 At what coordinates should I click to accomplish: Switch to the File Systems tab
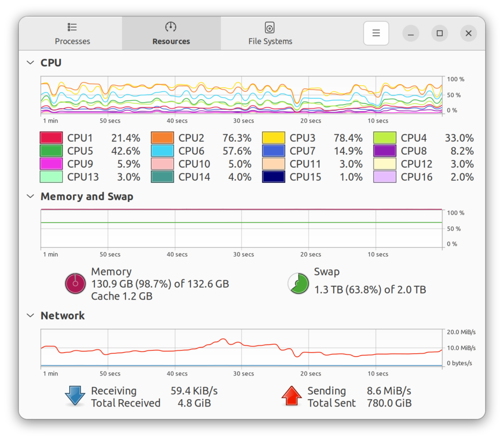pos(270,34)
